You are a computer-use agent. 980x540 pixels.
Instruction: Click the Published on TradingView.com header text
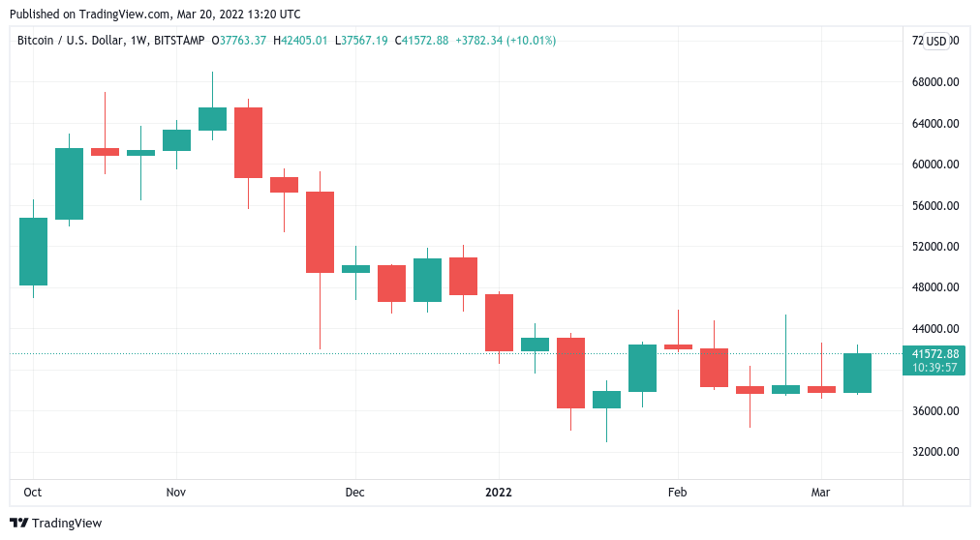[x=156, y=15]
